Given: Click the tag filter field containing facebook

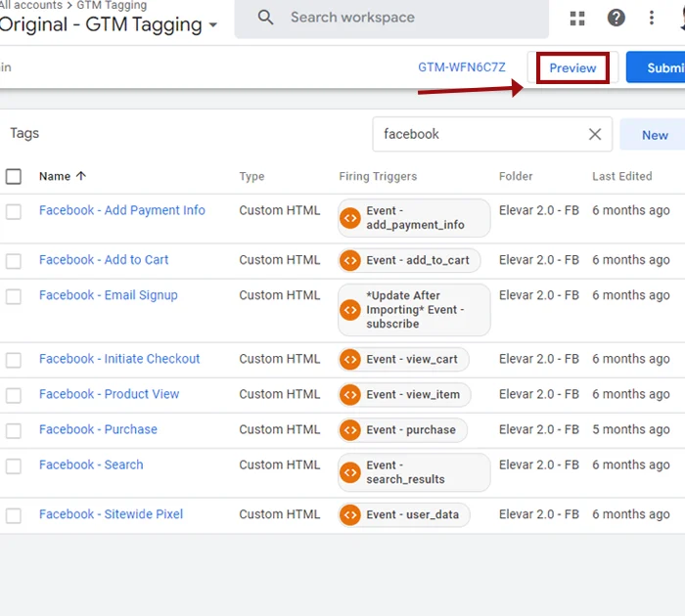Looking at the screenshot, I should [x=492, y=134].
